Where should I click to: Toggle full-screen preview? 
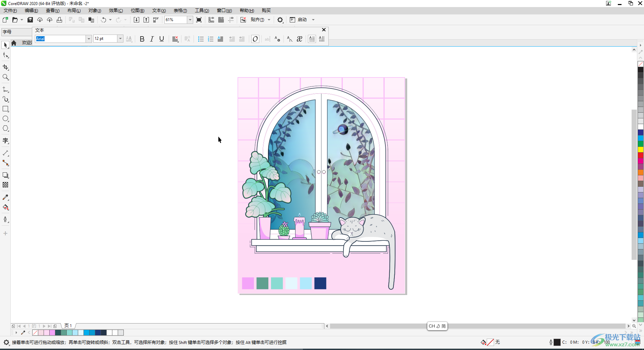click(x=199, y=20)
